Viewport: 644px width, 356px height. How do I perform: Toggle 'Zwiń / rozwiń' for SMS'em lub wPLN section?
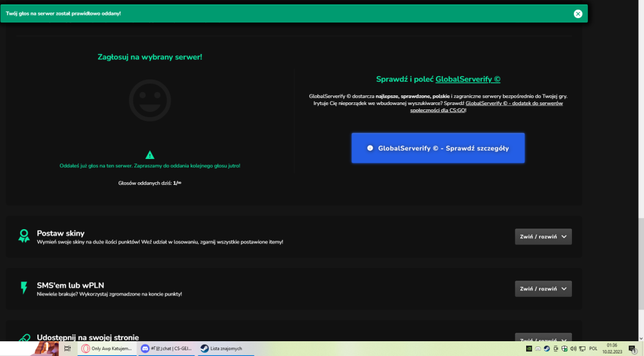click(x=543, y=288)
